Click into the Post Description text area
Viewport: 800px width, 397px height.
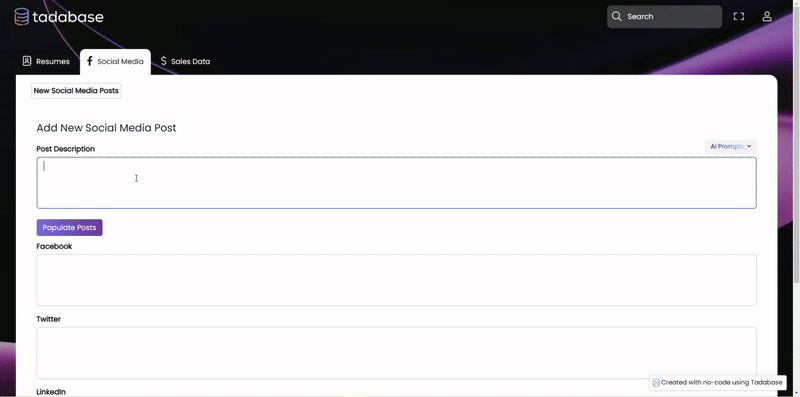[x=396, y=183]
